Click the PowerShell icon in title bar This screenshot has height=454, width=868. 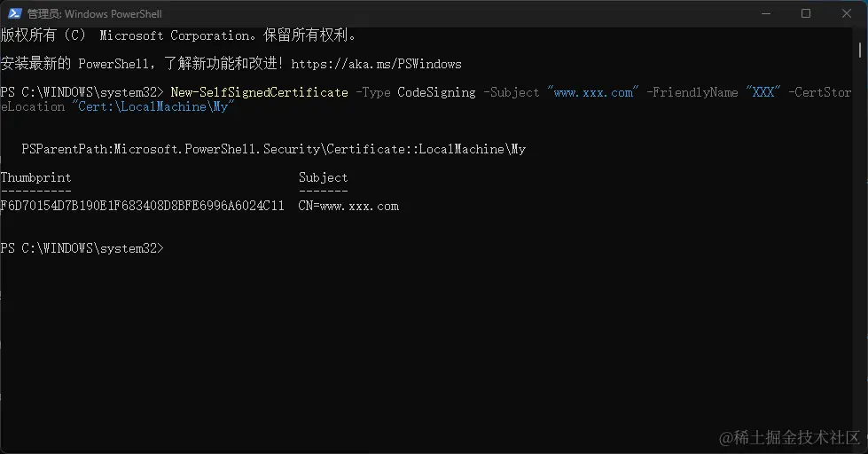point(15,13)
